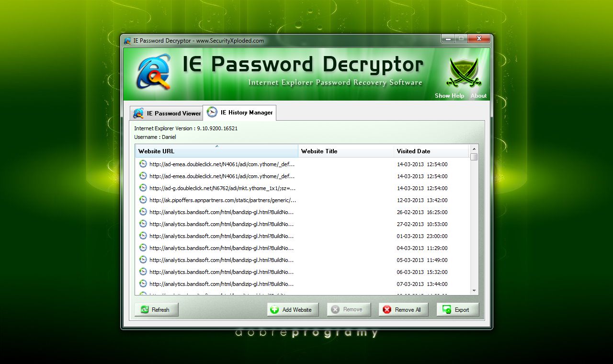Image resolution: width=613 pixels, height=364 pixels.
Task: Click the gray X icon on Remove
Action: [x=335, y=310]
